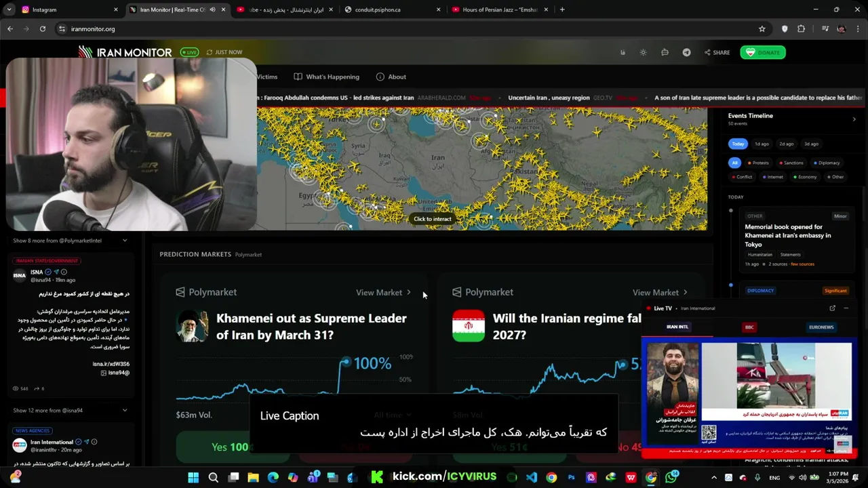The height and width of the screenshot is (488, 868).
Task: Switch to the conduit.psiphon.ca browser tab
Action: (x=393, y=9)
